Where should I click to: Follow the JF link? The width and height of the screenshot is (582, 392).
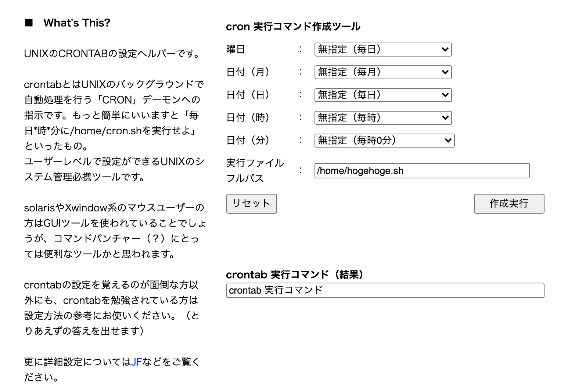(x=136, y=362)
